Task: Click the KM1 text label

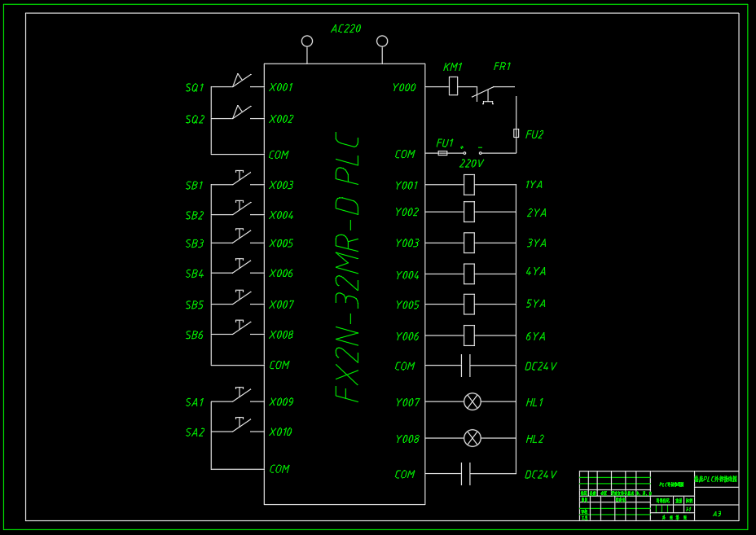Action: coord(453,67)
